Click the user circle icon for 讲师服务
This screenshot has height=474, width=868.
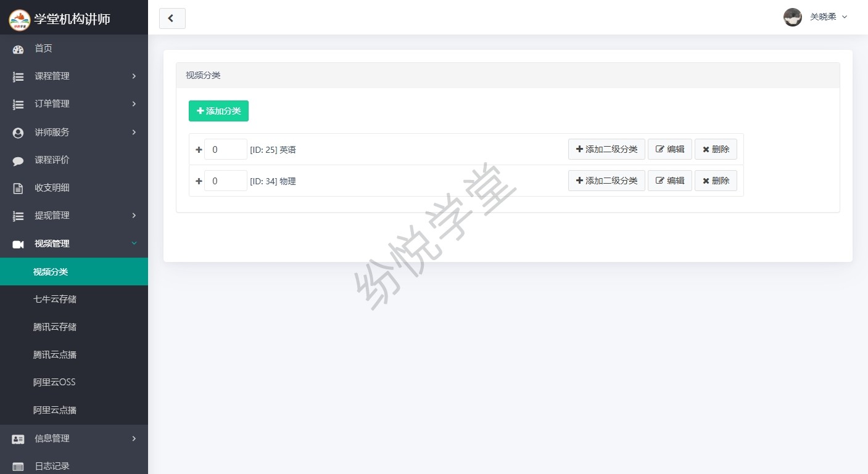coord(18,133)
